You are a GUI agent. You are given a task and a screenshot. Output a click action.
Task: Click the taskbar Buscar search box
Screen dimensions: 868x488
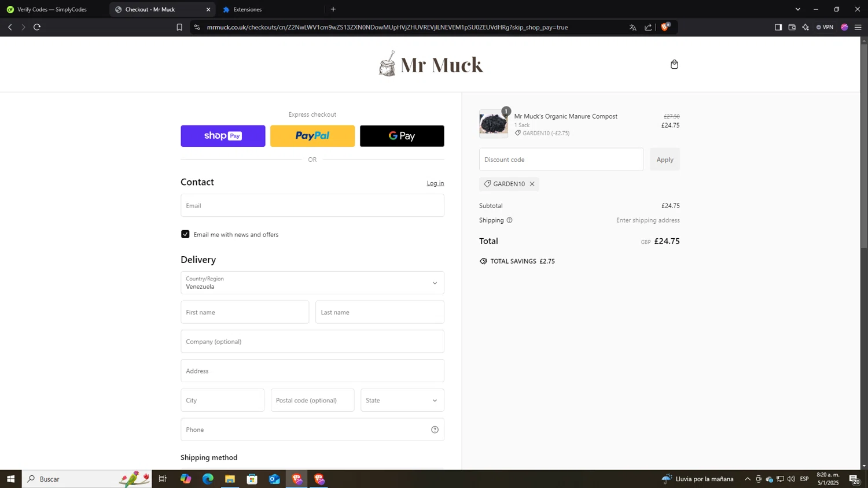87,479
